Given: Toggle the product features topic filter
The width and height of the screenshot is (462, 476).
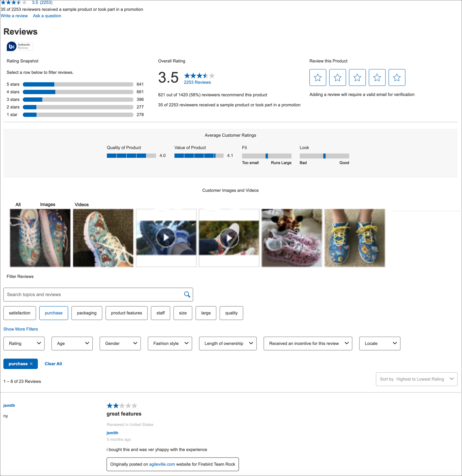Looking at the screenshot, I should coord(127,313).
